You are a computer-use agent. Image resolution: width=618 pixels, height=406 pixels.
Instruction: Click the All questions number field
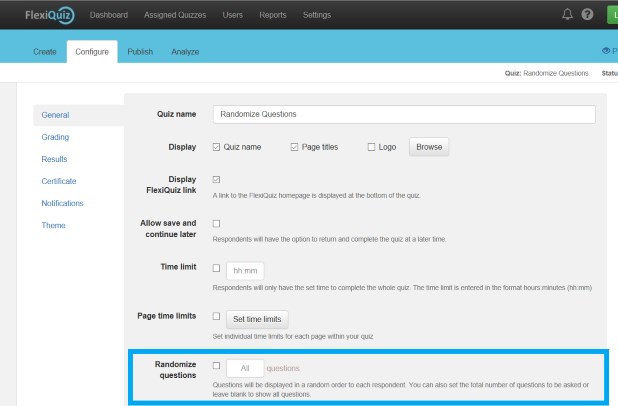(x=245, y=368)
